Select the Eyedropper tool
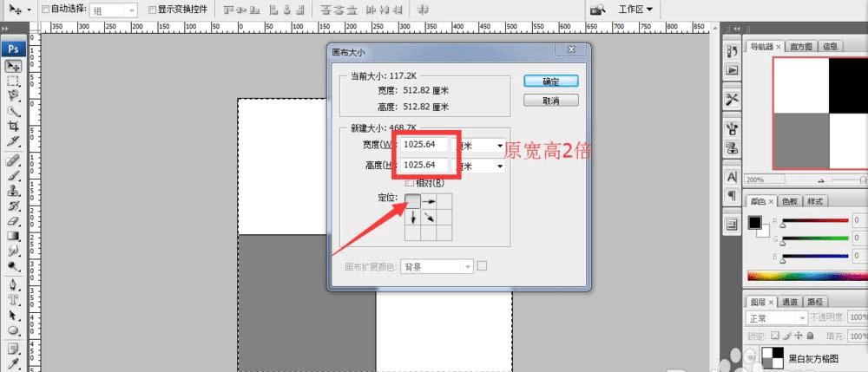This screenshot has height=372, width=868. [x=13, y=364]
